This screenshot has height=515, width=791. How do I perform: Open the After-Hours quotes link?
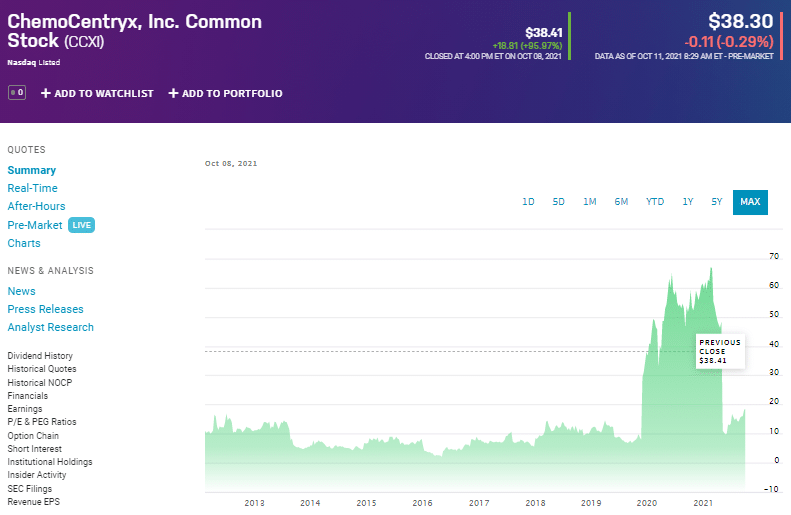point(36,206)
